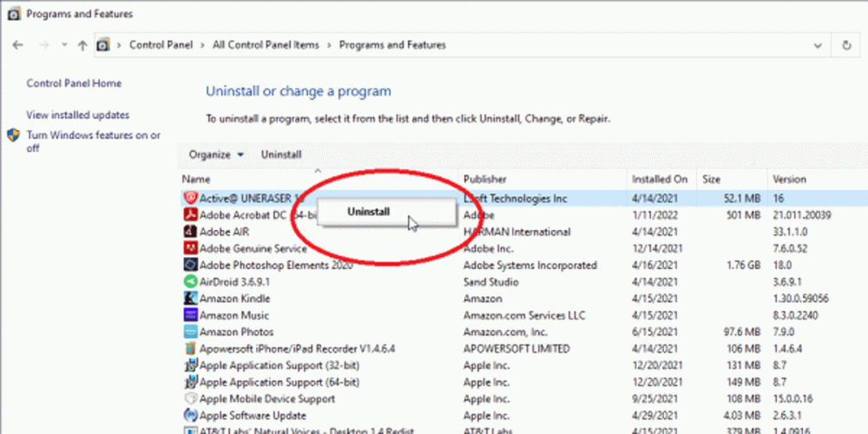Click the Amazon Photos icon
Image resolution: width=868 pixels, height=434 pixels.
pyautogui.click(x=191, y=332)
